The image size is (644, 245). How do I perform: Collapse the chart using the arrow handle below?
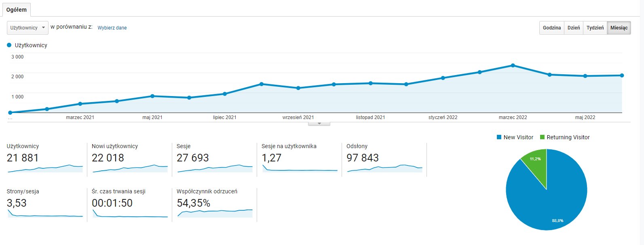[x=319, y=124]
